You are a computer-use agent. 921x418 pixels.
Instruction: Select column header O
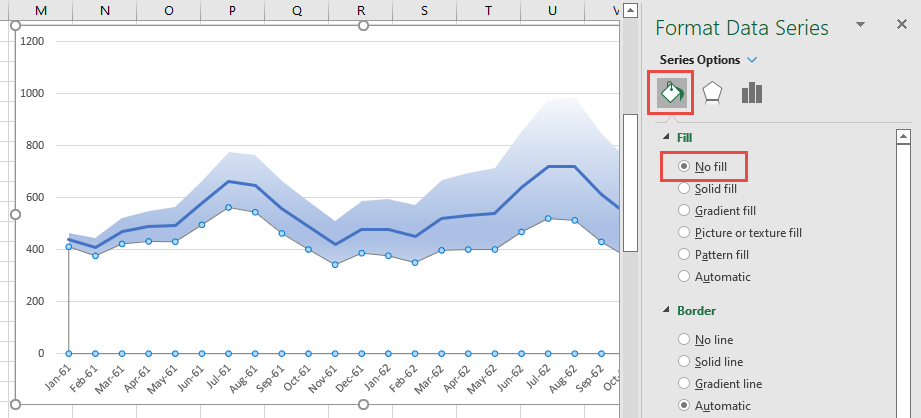point(169,11)
